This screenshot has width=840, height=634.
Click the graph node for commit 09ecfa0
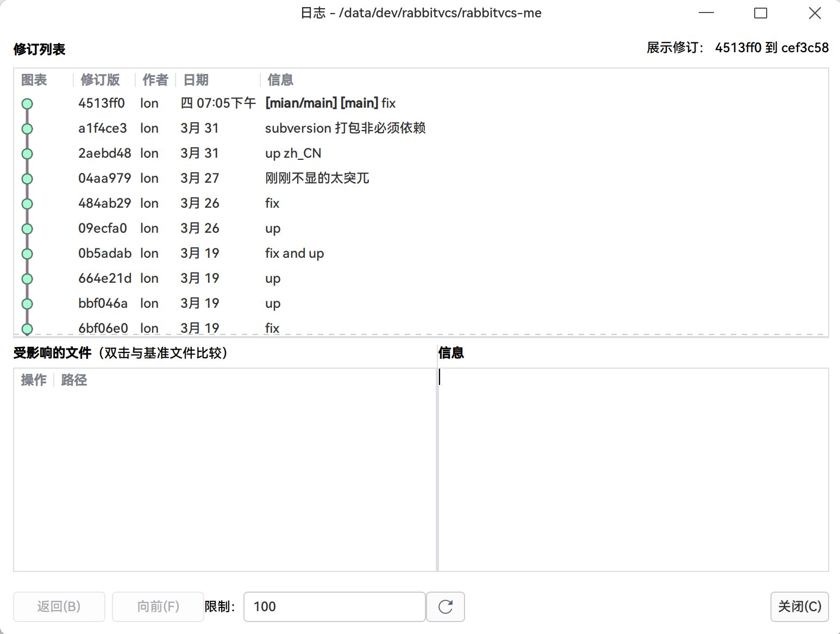(x=27, y=228)
